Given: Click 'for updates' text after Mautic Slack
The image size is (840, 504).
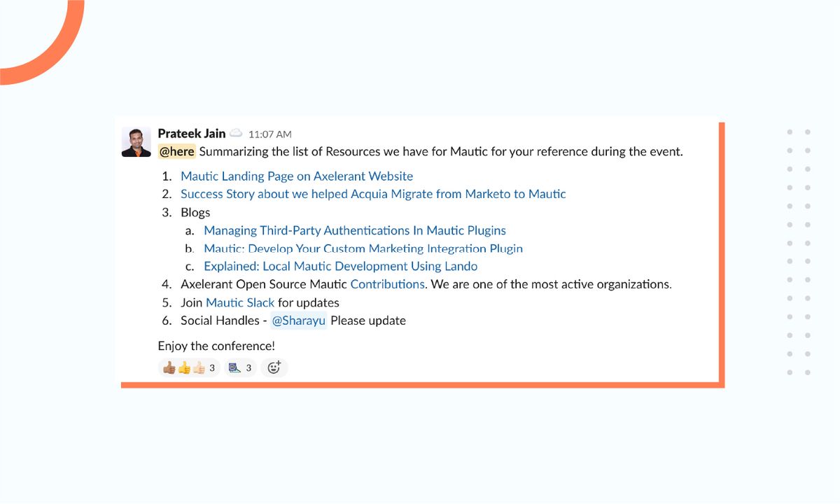Looking at the screenshot, I should [309, 302].
